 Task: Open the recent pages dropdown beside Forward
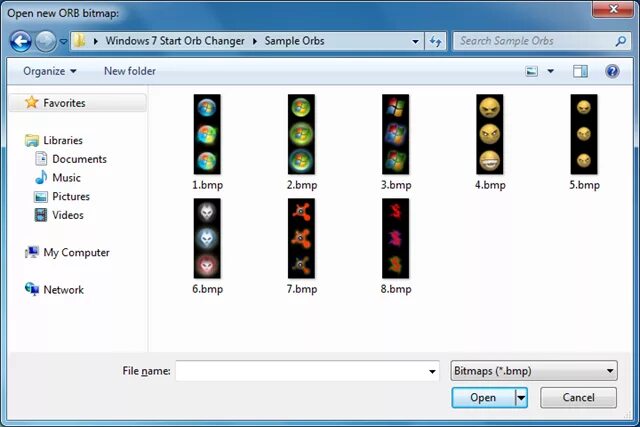pyautogui.click(x=63, y=41)
